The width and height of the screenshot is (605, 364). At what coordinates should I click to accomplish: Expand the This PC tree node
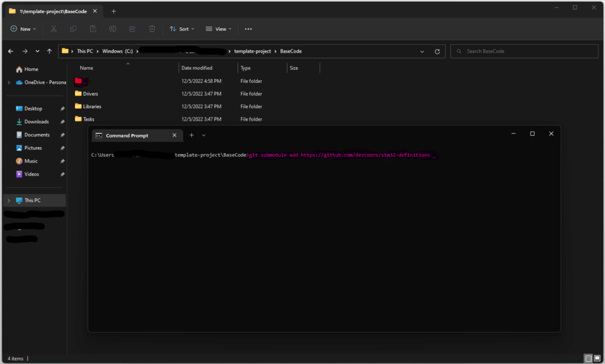[9, 200]
